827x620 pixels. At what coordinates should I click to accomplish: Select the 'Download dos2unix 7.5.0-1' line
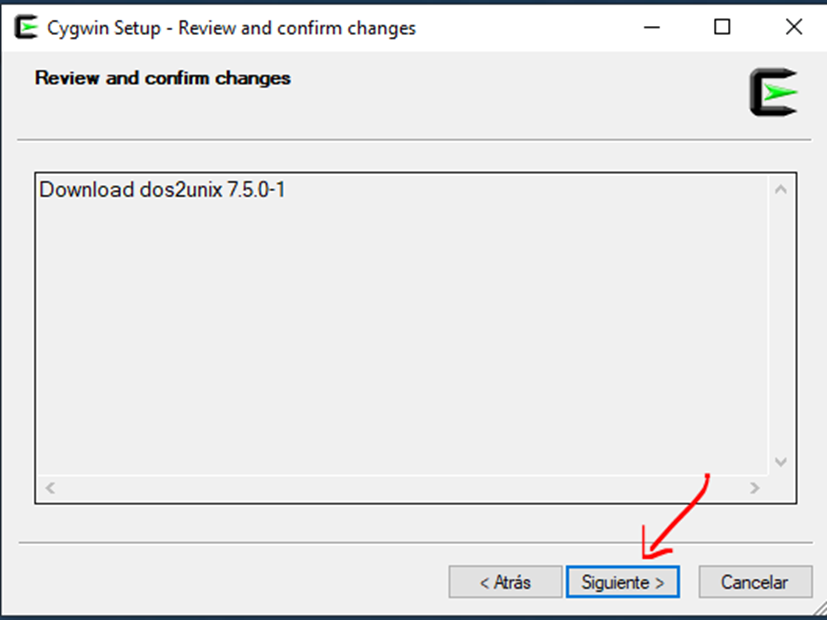(162, 190)
